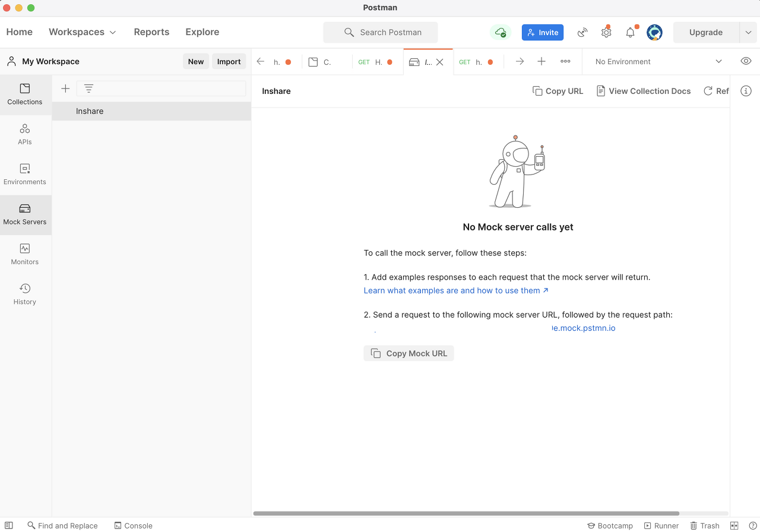Open the Explore page

tap(202, 32)
